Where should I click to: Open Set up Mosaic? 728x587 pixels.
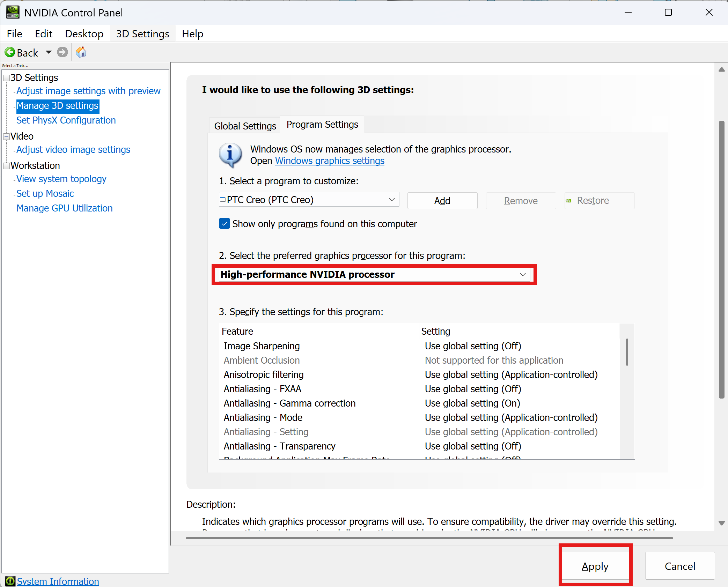point(45,194)
